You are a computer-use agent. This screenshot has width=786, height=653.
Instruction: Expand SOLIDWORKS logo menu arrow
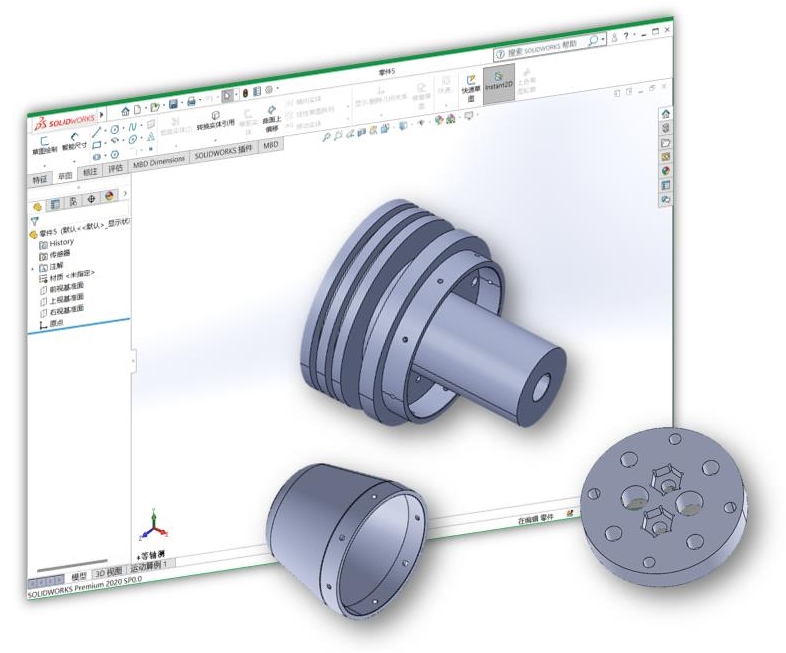click(x=102, y=115)
